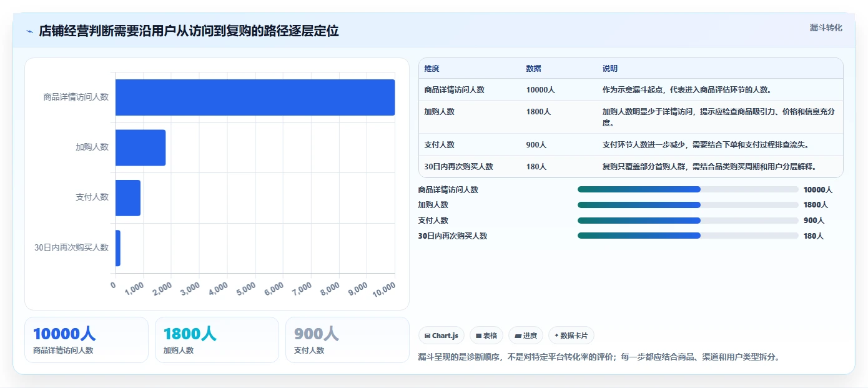This screenshot has width=868, height=388.
Task: Select the 进度 chip
Action: click(x=526, y=336)
